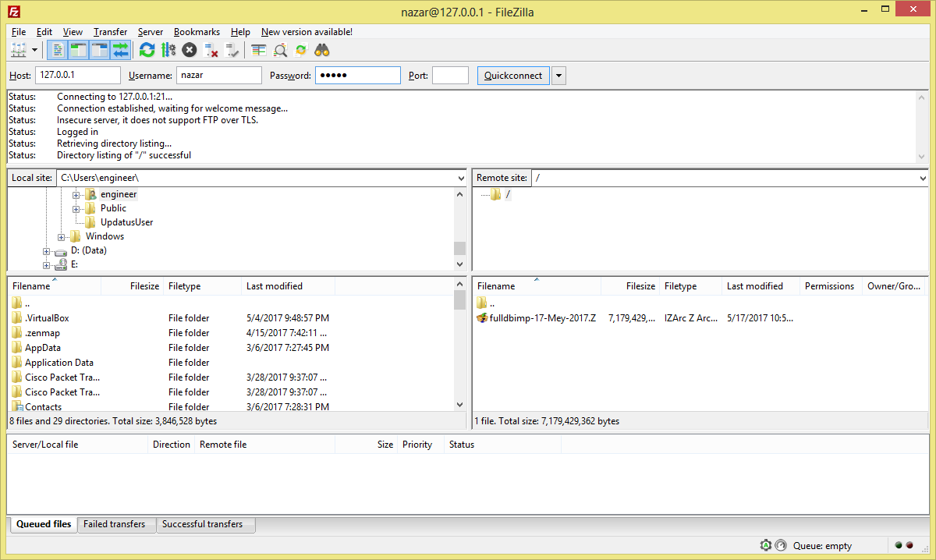This screenshot has height=560, width=936.
Task: Click the local file list scrollbar down arrow
Action: [459, 406]
